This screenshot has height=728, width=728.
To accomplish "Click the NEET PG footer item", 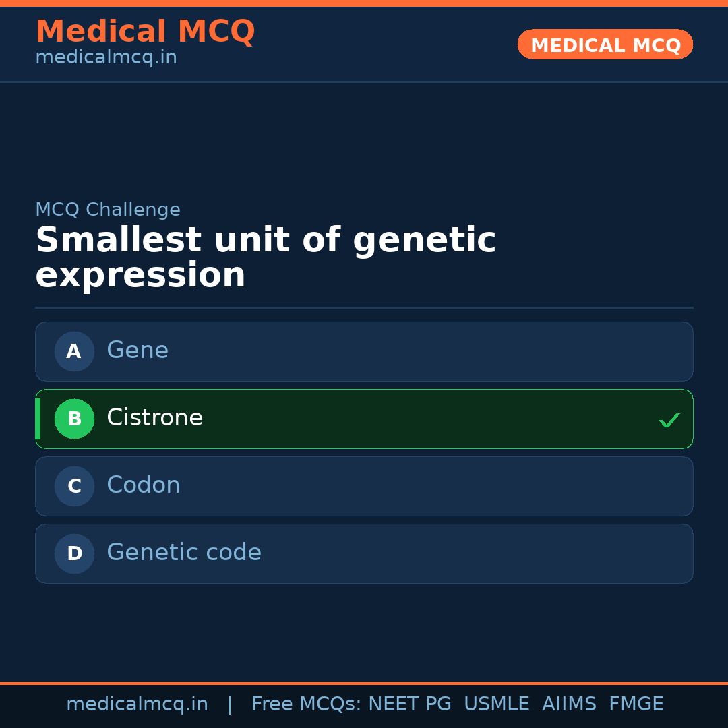I will (x=409, y=704).
